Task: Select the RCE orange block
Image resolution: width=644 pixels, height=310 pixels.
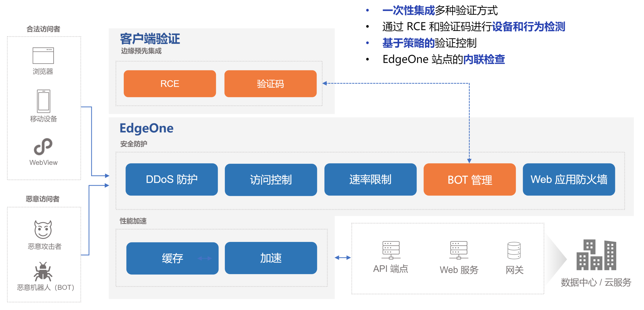Action: coord(169,83)
